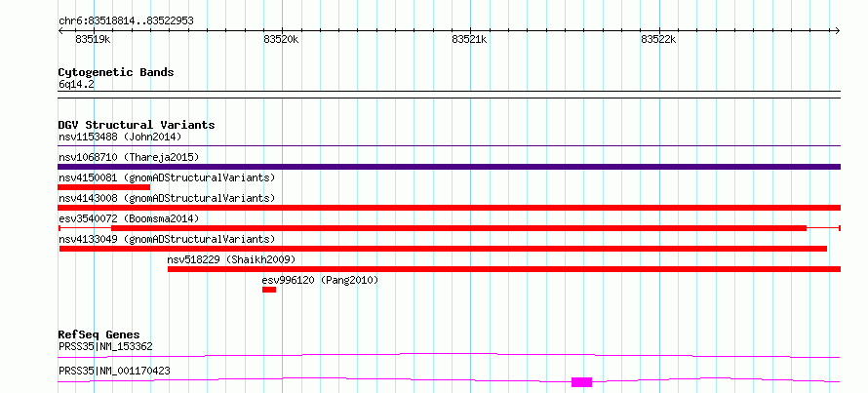Select the RefSeq Genes track title
868x393 pixels.
[x=99, y=334]
